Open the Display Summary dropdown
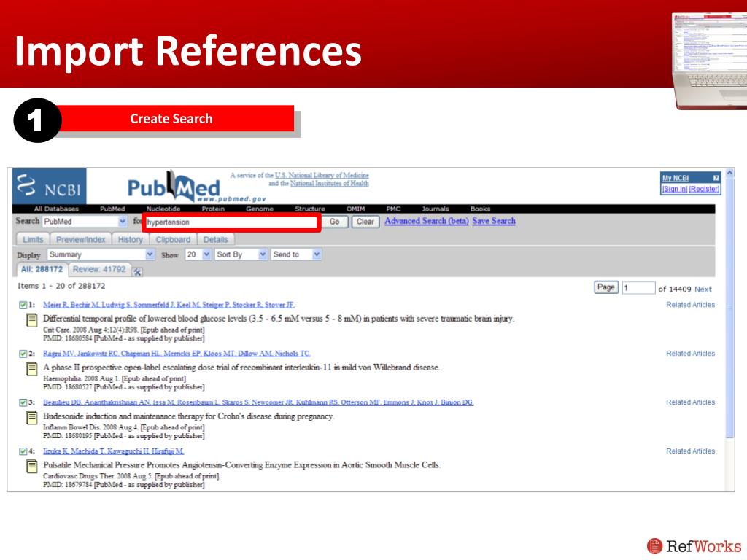 101,254
